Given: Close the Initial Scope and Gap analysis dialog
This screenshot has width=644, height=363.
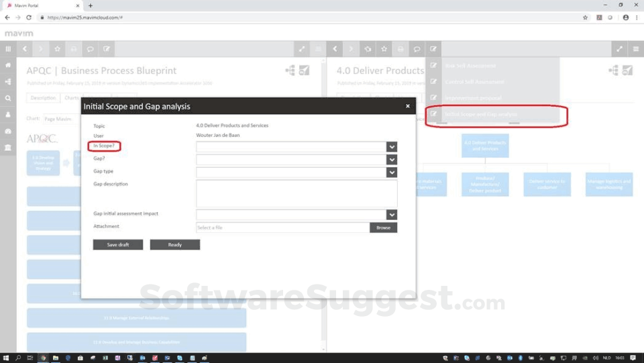Looking at the screenshot, I should pos(407,106).
